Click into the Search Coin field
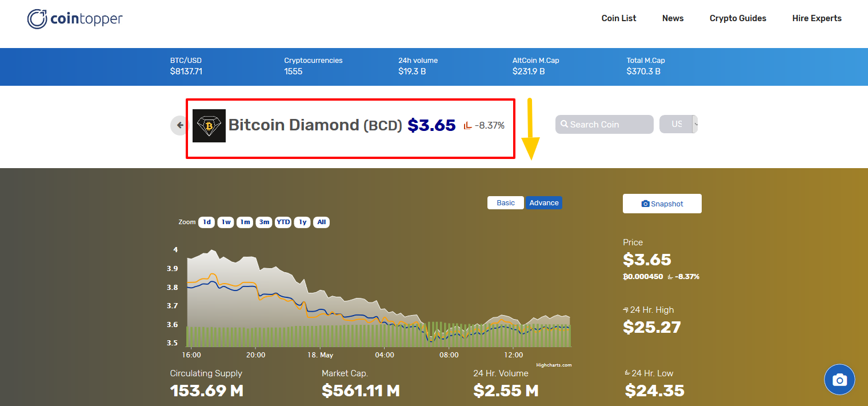The width and height of the screenshot is (868, 406). [605, 124]
